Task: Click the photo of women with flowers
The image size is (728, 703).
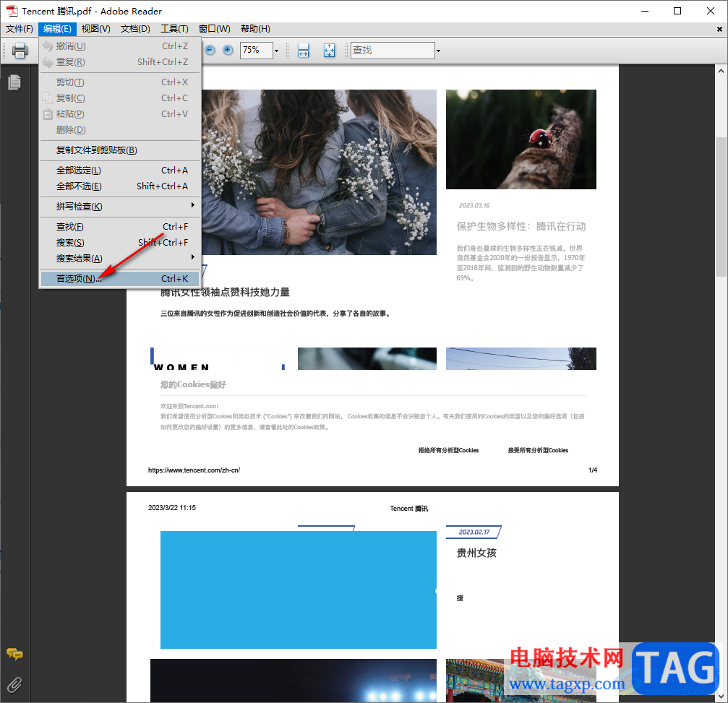Action: point(319,172)
